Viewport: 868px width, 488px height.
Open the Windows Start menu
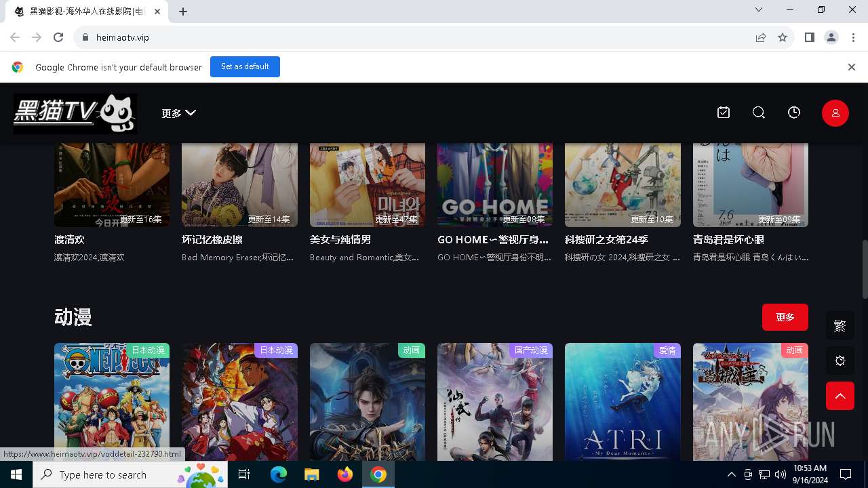point(16,474)
